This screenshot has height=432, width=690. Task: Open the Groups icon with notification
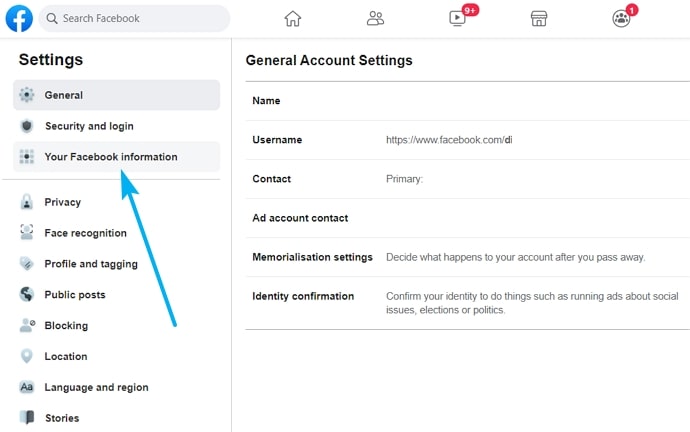621,18
